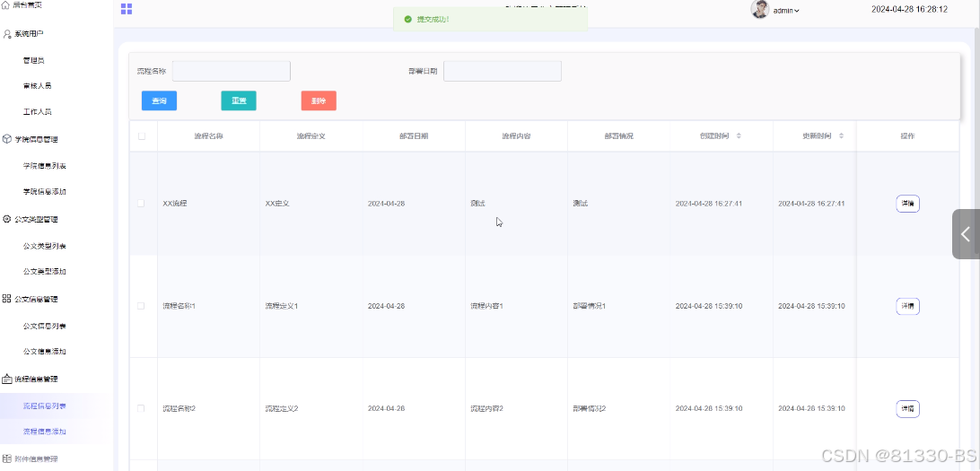Screen dimensions: 980x471
Task: Sort by 创建时间 using its sort arrows
Action: (x=739, y=135)
